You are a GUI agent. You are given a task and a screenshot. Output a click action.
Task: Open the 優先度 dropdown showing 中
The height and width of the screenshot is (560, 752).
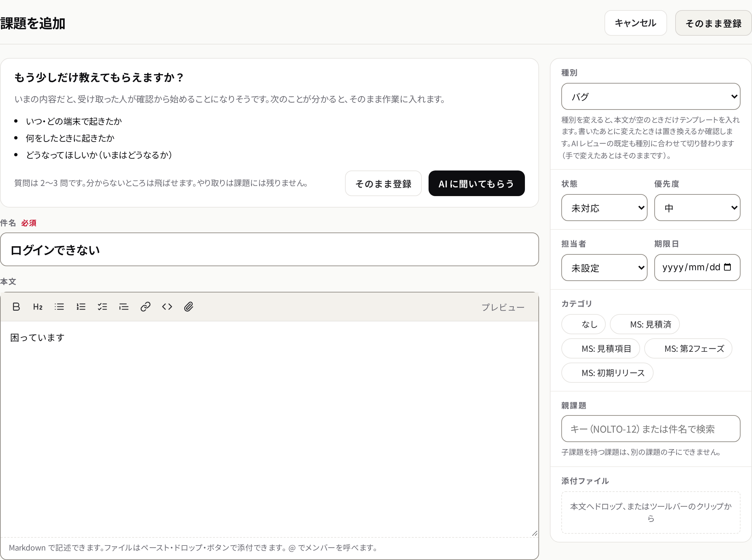(x=697, y=208)
